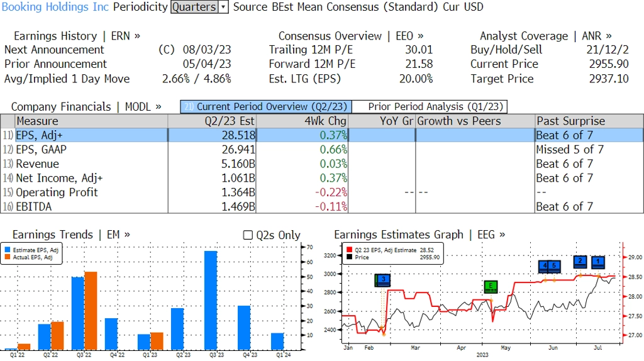The height and width of the screenshot is (361, 644).
Task: Click the Avg/Implied move 2.66% / 4.86%
Action: pyautogui.click(x=197, y=79)
